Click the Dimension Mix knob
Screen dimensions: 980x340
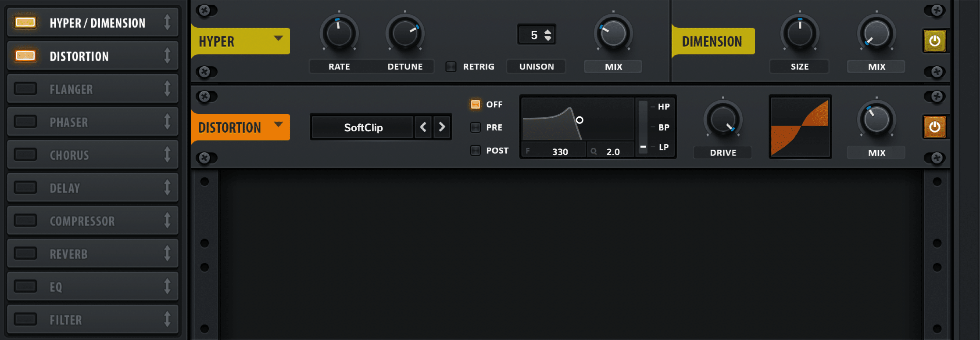coord(876,33)
